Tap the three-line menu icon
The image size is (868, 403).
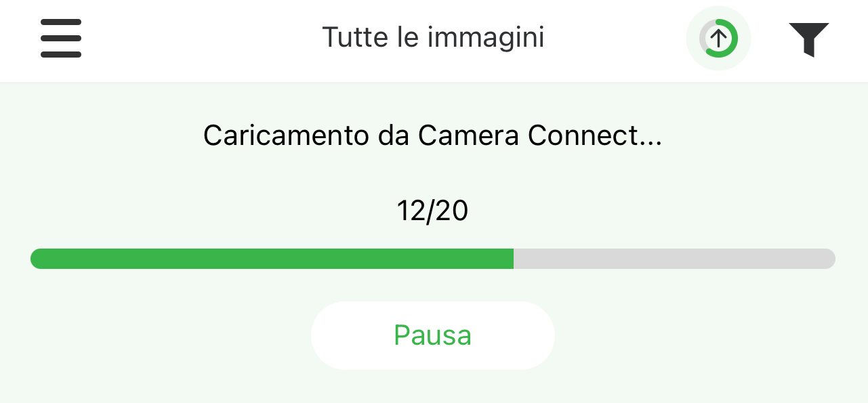pyautogui.click(x=61, y=38)
